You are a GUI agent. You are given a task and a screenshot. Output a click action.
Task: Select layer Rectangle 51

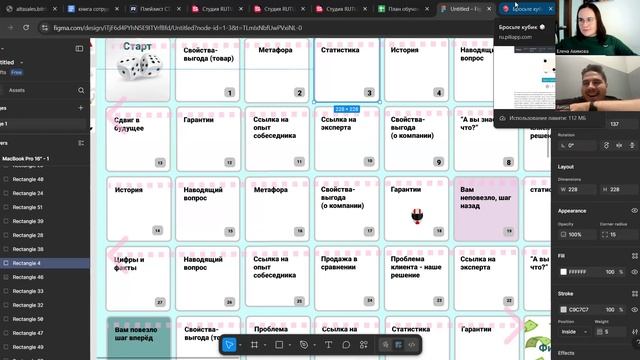coord(28,207)
